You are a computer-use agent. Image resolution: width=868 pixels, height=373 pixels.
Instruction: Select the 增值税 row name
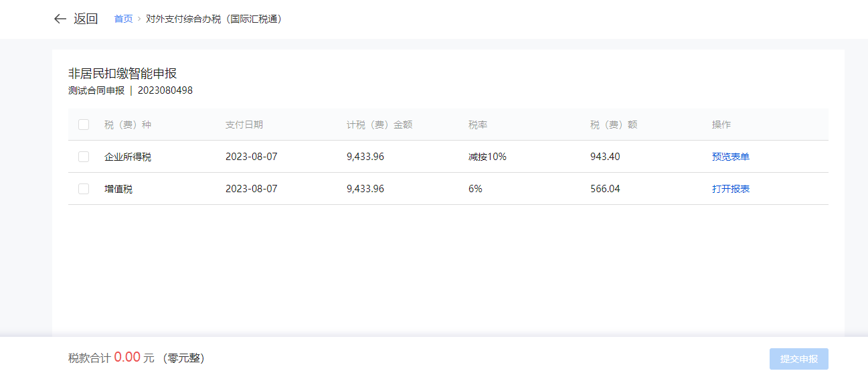(118, 189)
